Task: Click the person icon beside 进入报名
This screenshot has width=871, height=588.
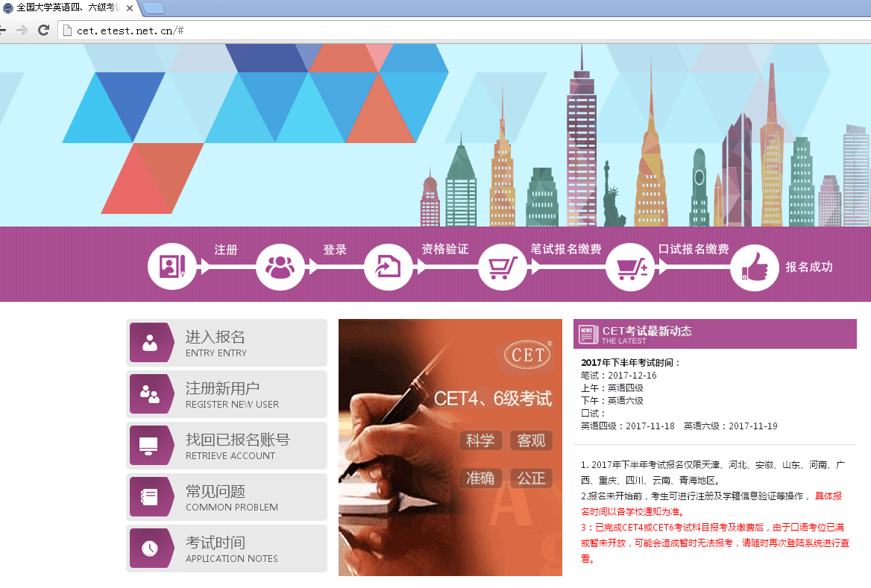Action: click(151, 343)
